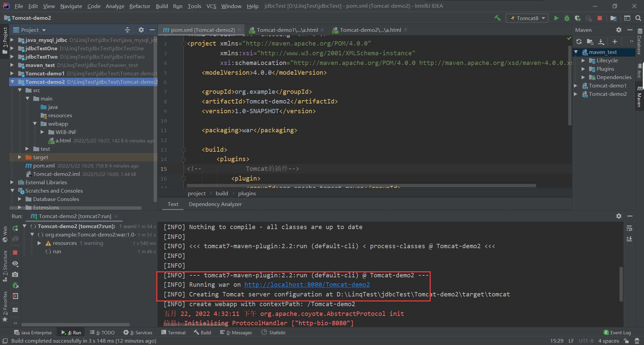Expand the Plugins node in Maven
The height and width of the screenshot is (345, 644).
point(583,69)
